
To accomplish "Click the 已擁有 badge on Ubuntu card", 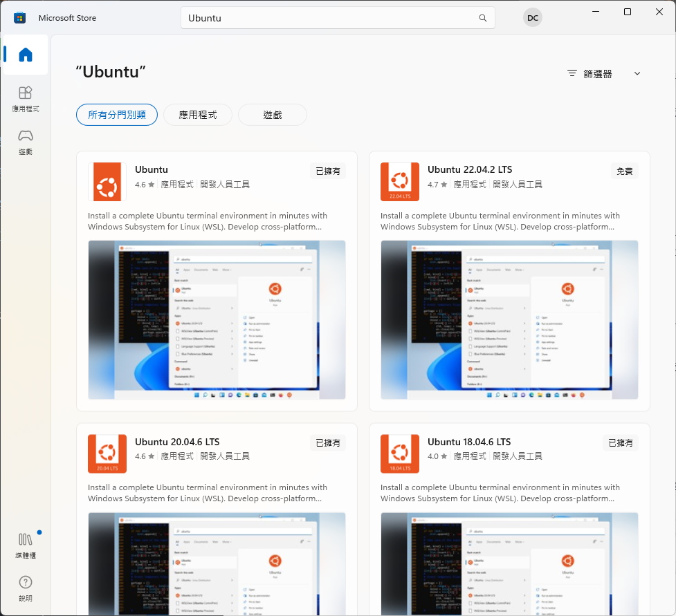I will [328, 171].
